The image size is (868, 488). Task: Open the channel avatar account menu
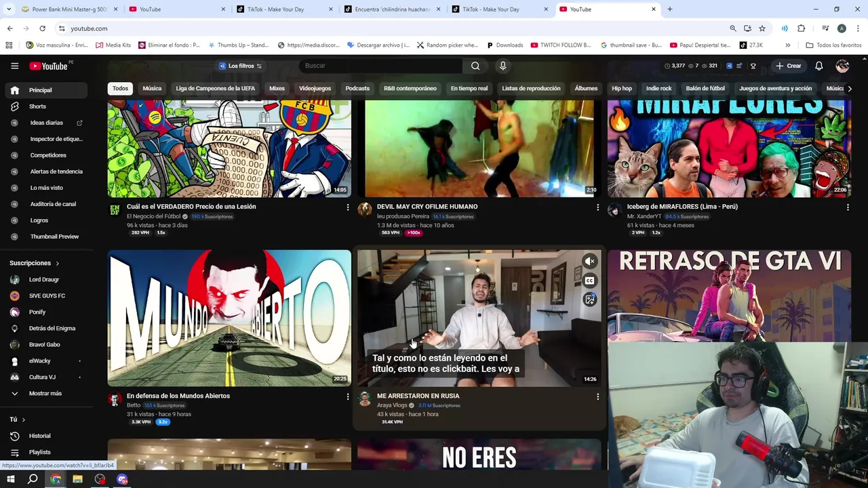pos(842,66)
